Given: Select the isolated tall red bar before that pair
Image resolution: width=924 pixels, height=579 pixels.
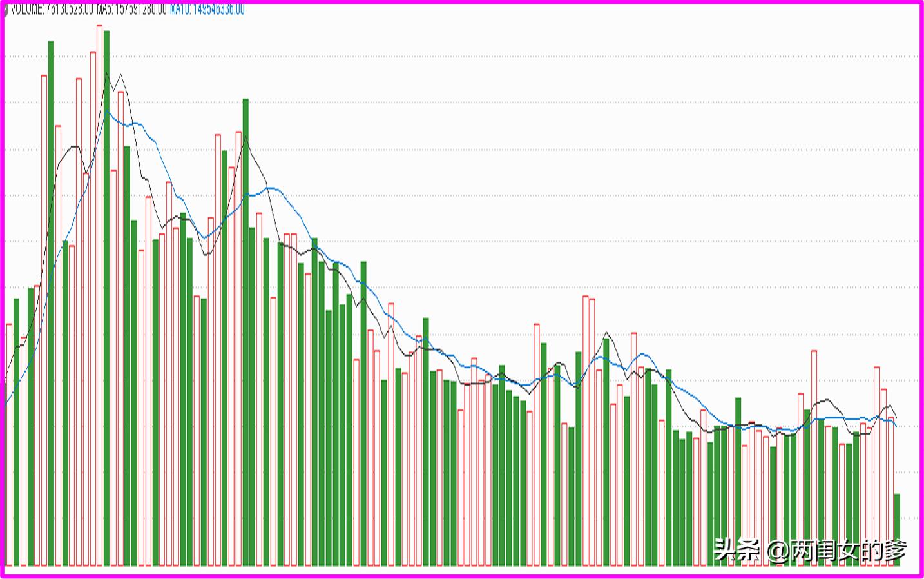Looking at the screenshot, I should click(x=537, y=445).
